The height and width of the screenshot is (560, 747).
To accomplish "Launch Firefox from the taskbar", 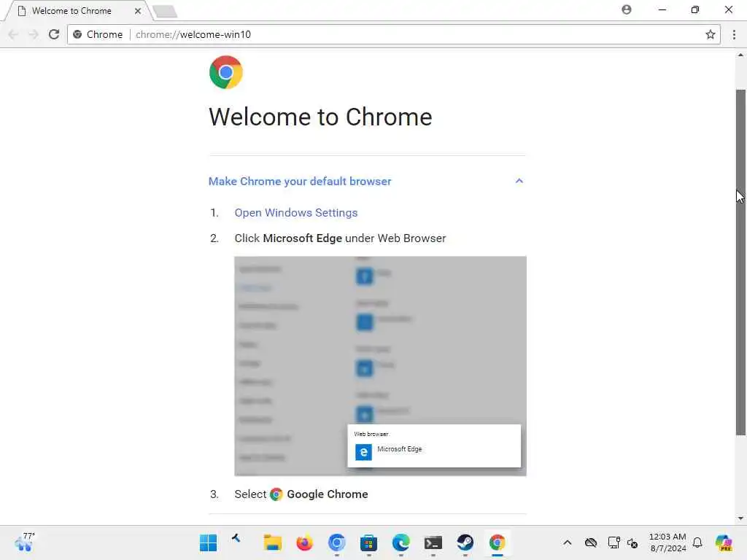I will click(x=304, y=542).
